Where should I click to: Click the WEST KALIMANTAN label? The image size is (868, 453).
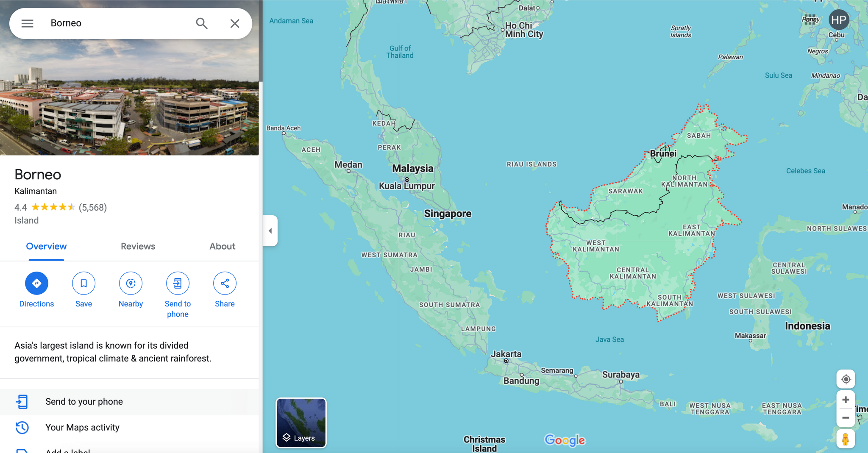click(596, 246)
